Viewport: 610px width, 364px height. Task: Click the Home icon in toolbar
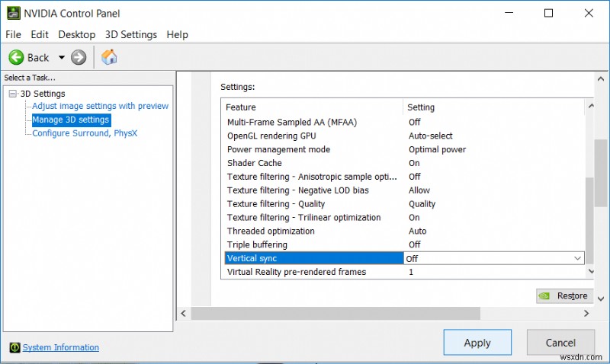(x=109, y=57)
